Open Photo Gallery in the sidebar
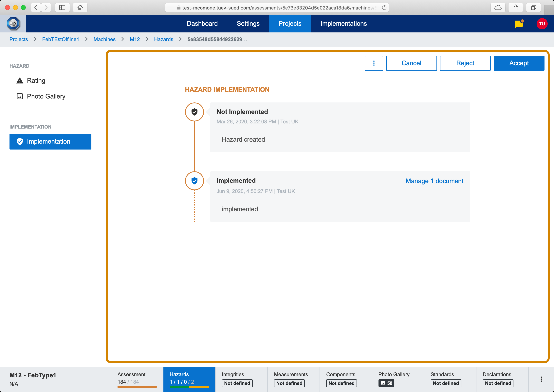Screen dimensions: 554x392 pyautogui.click(x=46, y=96)
